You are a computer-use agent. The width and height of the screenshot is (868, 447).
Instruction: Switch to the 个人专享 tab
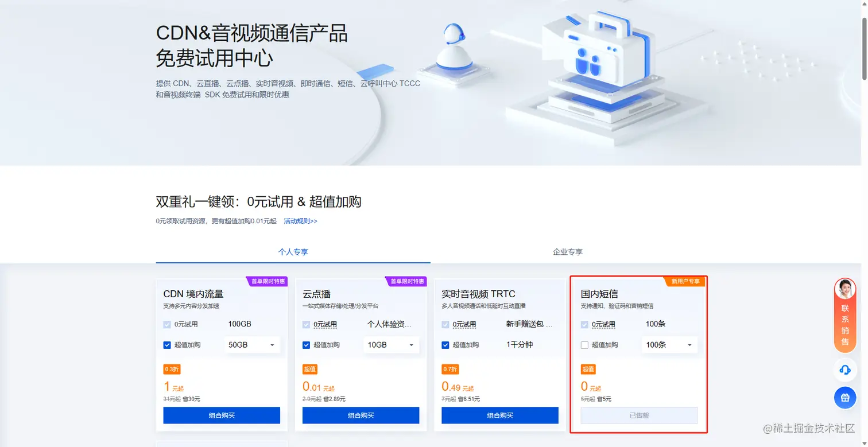(293, 252)
